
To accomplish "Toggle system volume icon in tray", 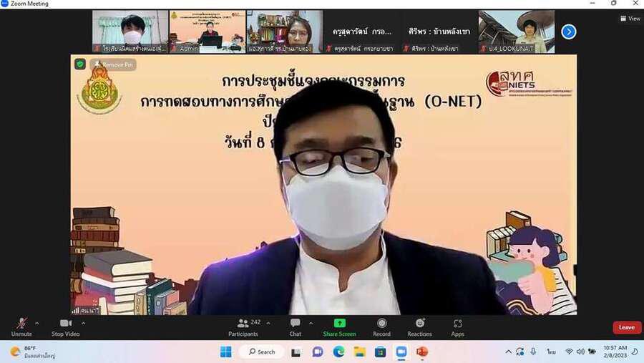I will tap(580, 352).
